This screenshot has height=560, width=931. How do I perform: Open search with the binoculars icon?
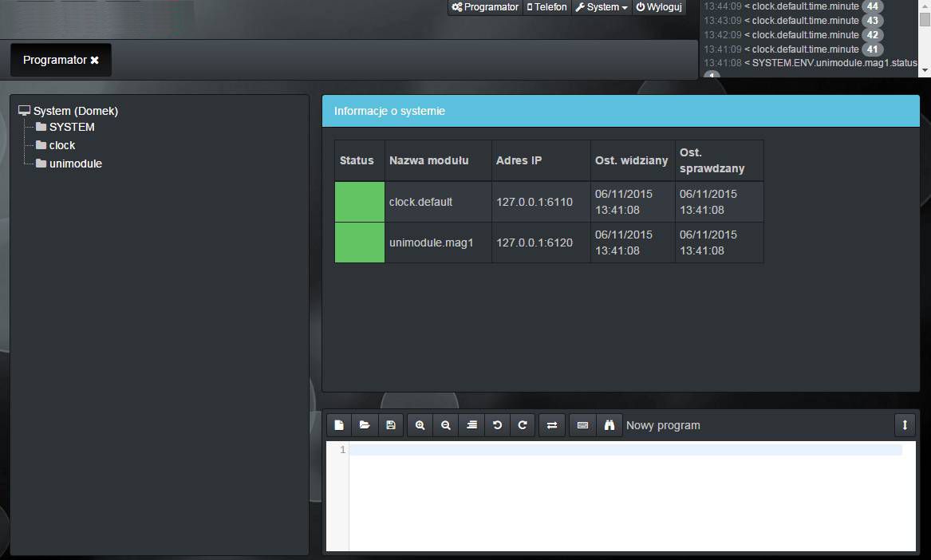[609, 425]
